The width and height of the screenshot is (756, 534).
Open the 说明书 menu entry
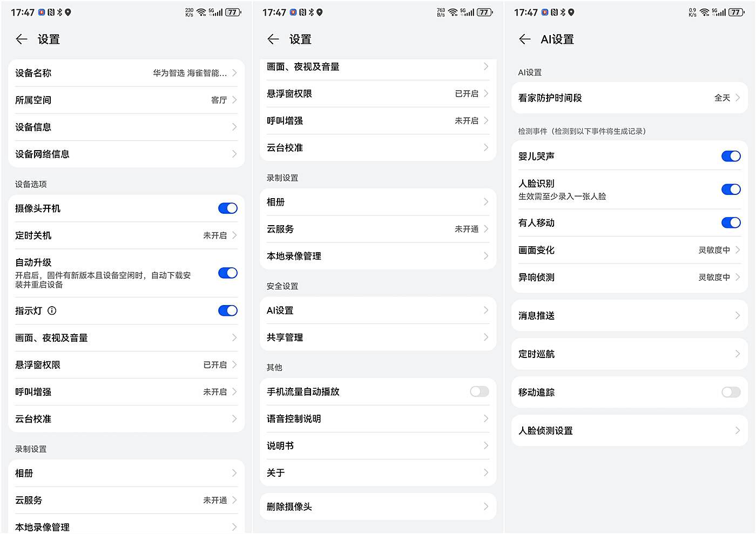click(377, 445)
